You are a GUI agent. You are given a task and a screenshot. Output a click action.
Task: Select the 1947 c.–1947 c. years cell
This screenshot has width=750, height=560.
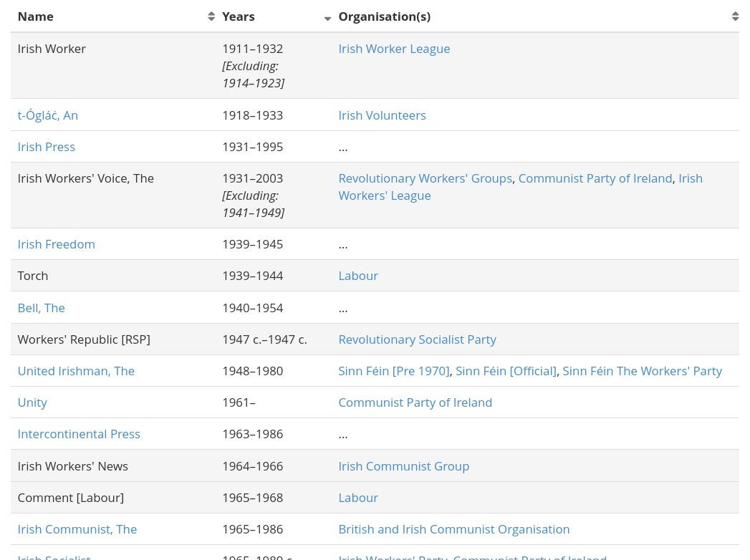[274, 339]
